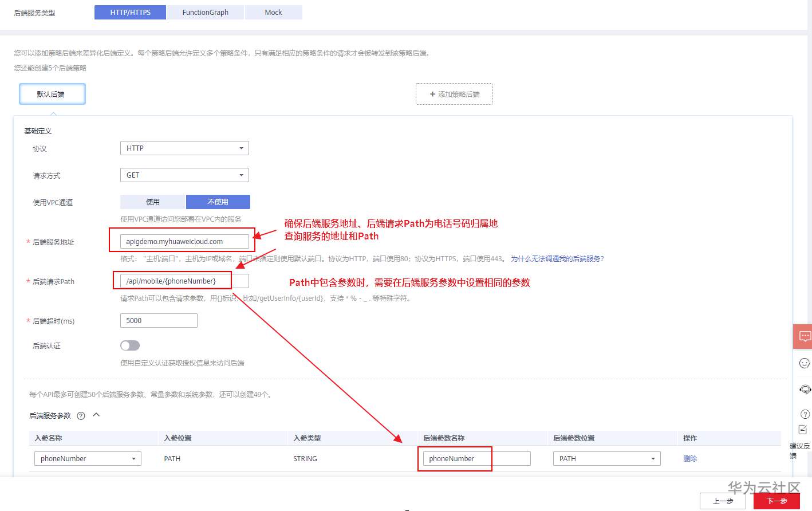Select 使用 for the VPC channel option
The height and width of the screenshot is (511, 812).
click(152, 202)
